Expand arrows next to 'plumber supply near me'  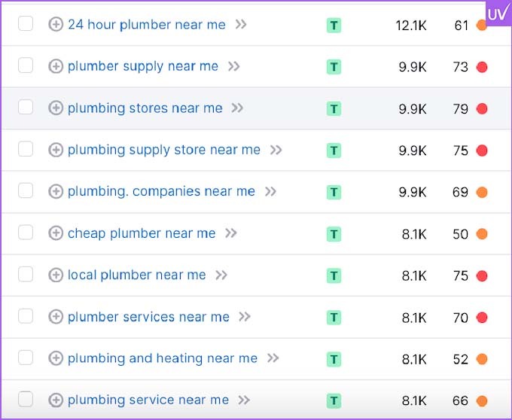pyautogui.click(x=234, y=66)
